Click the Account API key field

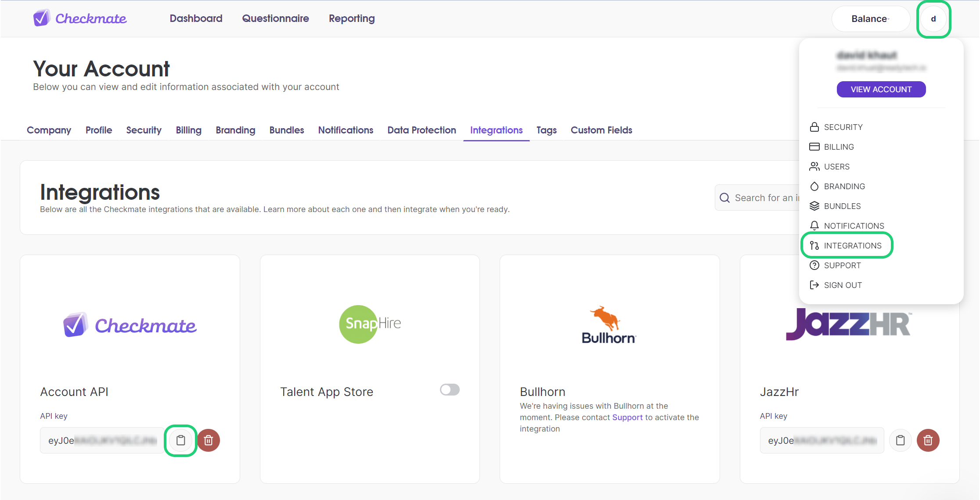[102, 440]
